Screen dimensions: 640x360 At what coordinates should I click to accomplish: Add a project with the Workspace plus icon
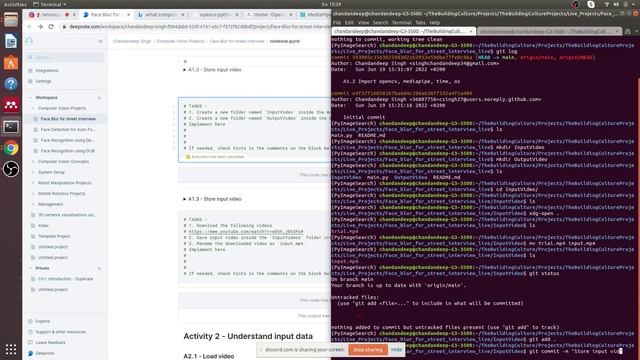[100, 98]
